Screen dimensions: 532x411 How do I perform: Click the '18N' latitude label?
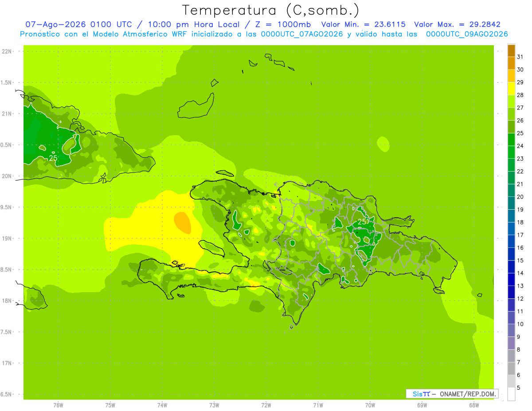(x=7, y=301)
